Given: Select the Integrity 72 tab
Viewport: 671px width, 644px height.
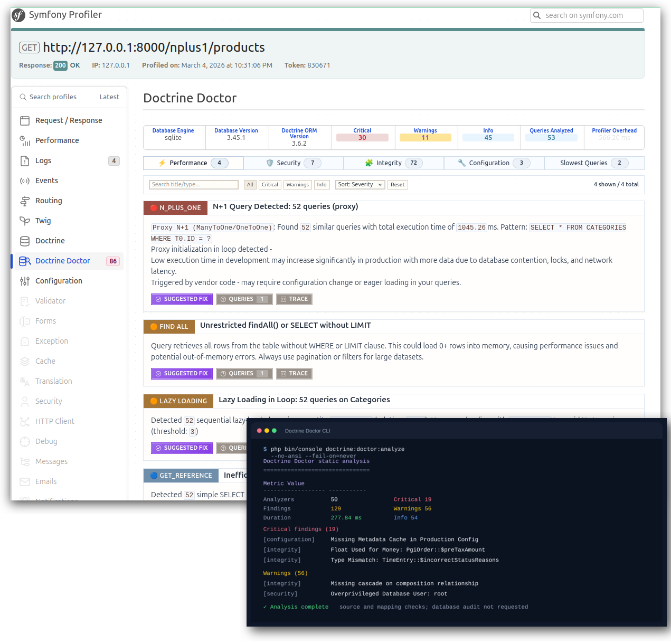Looking at the screenshot, I should coord(393,163).
